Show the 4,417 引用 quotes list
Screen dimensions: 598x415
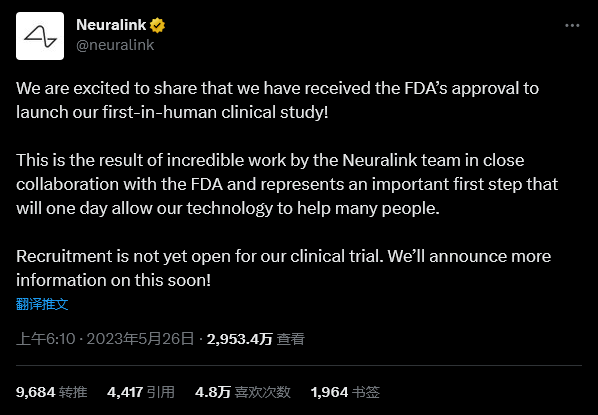click(x=141, y=392)
